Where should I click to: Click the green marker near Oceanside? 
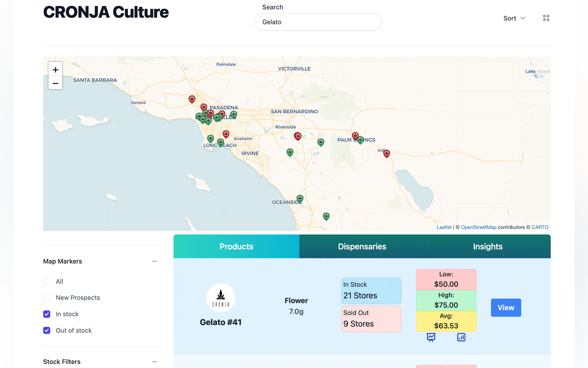tap(300, 198)
